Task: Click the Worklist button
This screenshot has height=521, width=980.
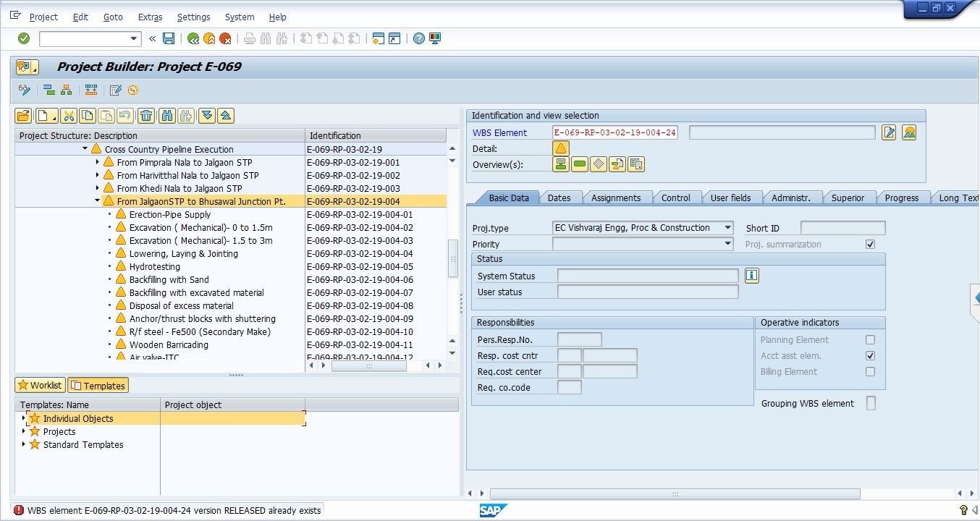Action: click(40, 386)
